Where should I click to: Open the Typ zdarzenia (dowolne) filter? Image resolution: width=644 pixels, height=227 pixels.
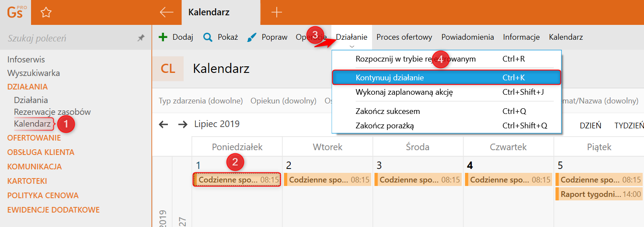(x=201, y=101)
